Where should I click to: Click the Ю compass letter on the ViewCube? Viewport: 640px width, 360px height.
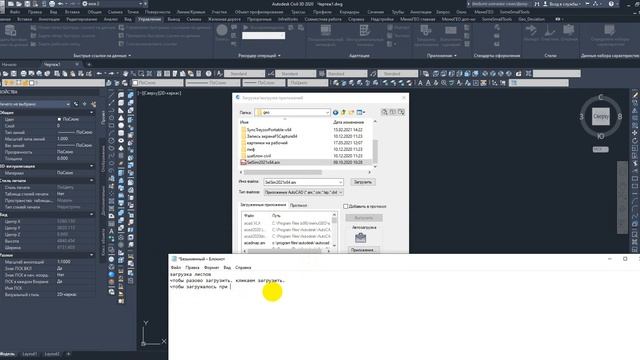tap(600, 136)
